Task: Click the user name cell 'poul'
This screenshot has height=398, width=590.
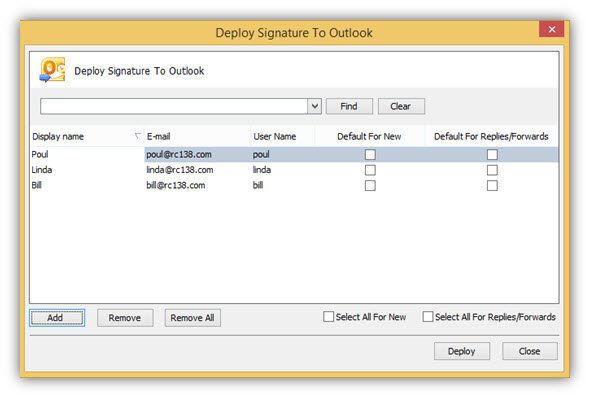Action: pos(283,154)
